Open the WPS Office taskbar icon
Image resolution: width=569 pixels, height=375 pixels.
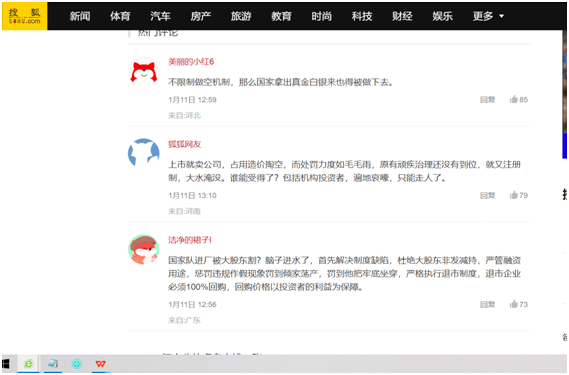[x=101, y=364]
